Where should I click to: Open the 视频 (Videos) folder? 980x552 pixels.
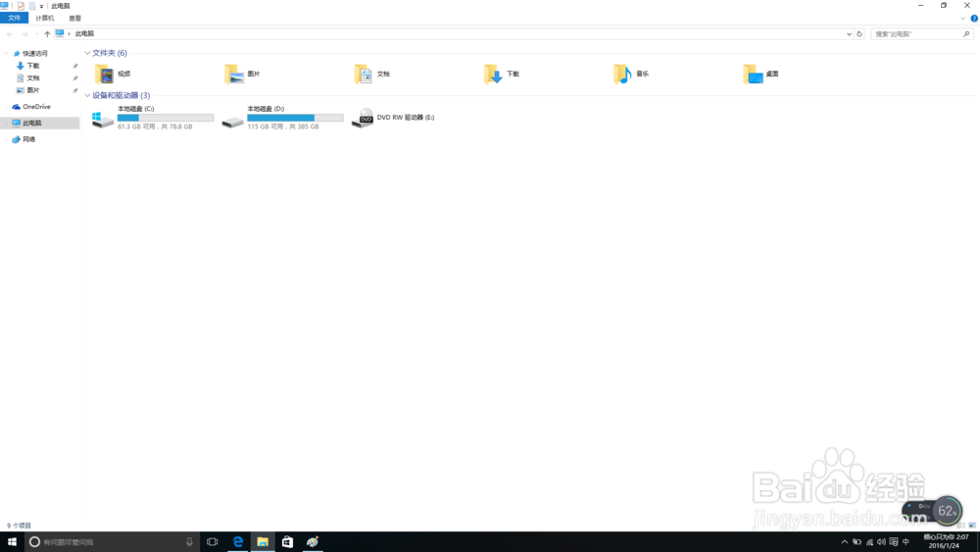pyautogui.click(x=113, y=74)
